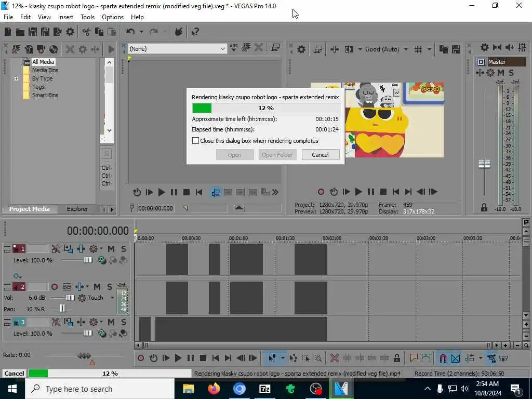
Task: Arm audio track 2 for record
Action: [54, 287]
